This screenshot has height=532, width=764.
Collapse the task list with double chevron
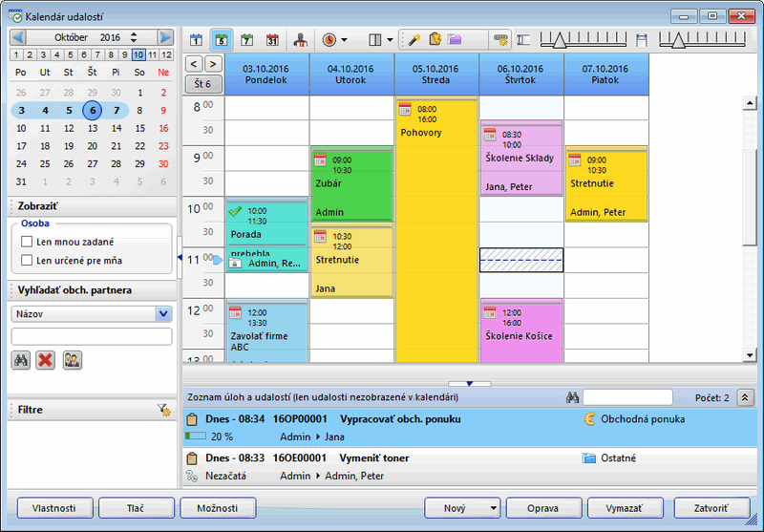pyautogui.click(x=745, y=397)
